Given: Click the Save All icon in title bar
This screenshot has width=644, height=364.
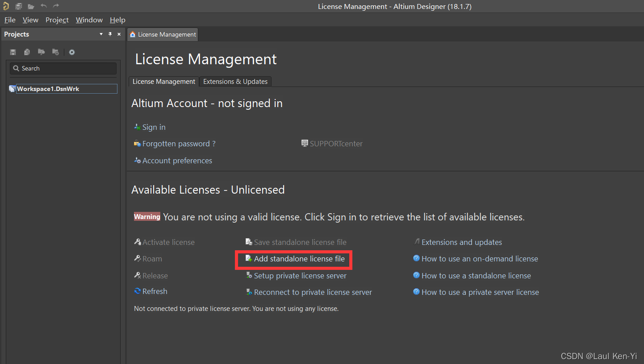Looking at the screenshot, I should 19,6.
